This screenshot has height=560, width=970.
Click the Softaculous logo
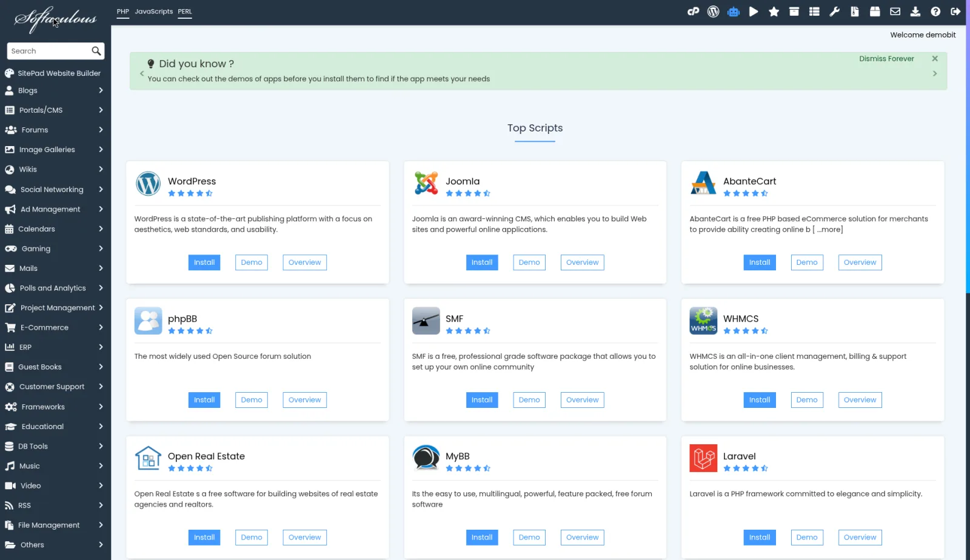tap(55, 19)
